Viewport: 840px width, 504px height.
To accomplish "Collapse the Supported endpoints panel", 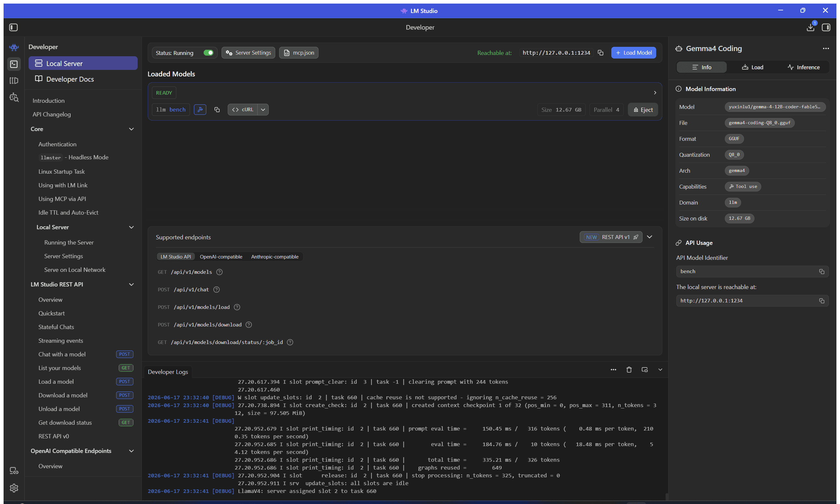I will point(649,237).
